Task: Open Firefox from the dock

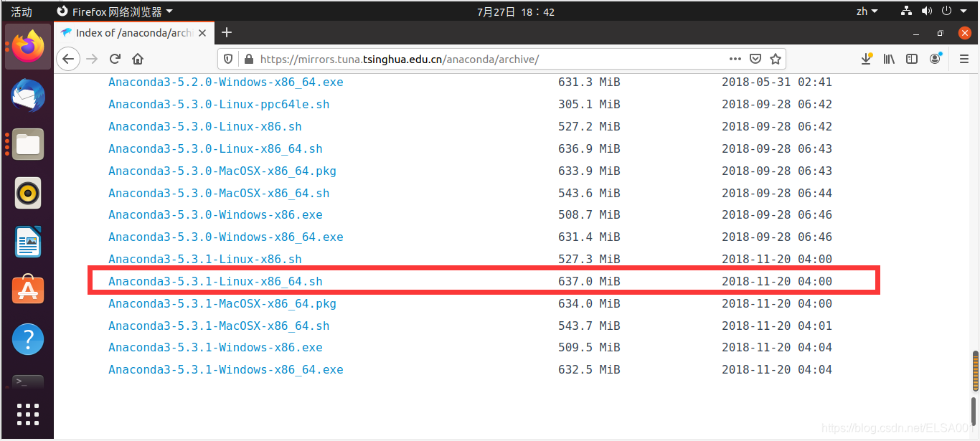Action: 28,46
